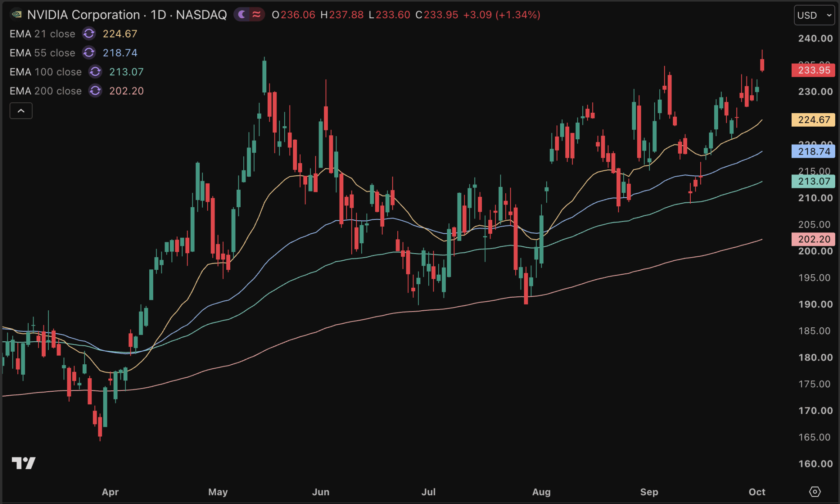Click the Aug label on time axis
840x504 pixels.
click(541, 492)
